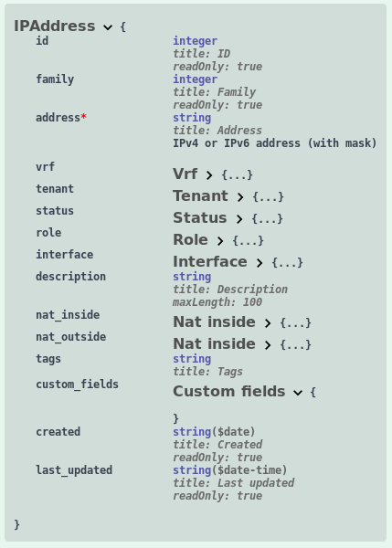Select the created property name
This screenshot has width=392, height=548.
pyautogui.click(x=58, y=432)
